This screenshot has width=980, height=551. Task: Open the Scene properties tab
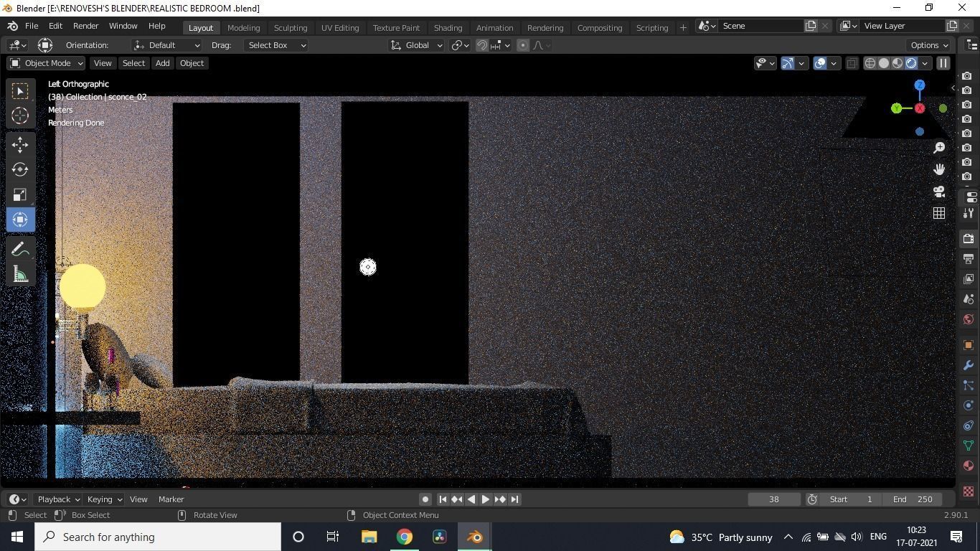(969, 299)
